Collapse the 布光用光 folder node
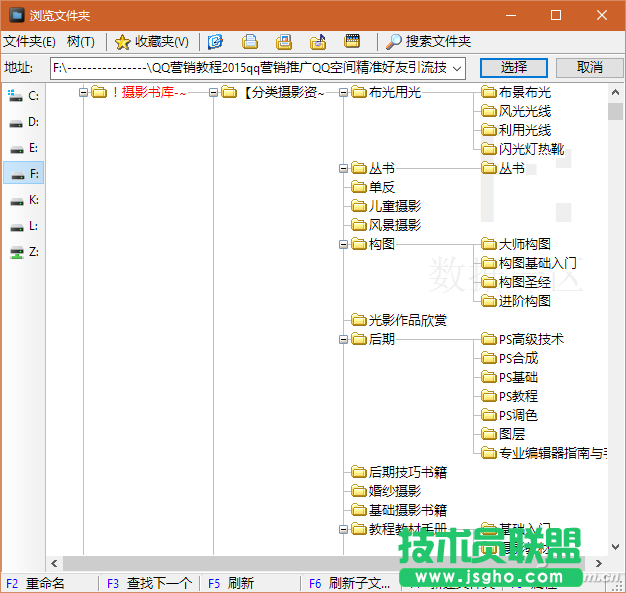626x593 pixels. pos(344,93)
